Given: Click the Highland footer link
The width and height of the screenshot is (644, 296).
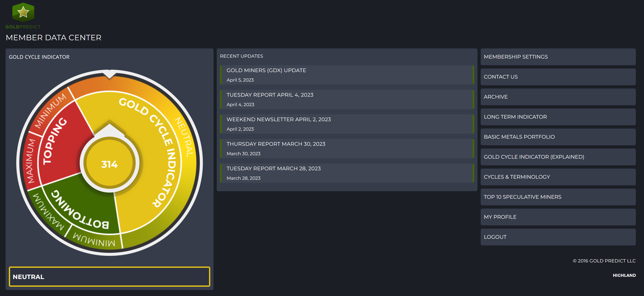Looking at the screenshot, I should pos(624,275).
